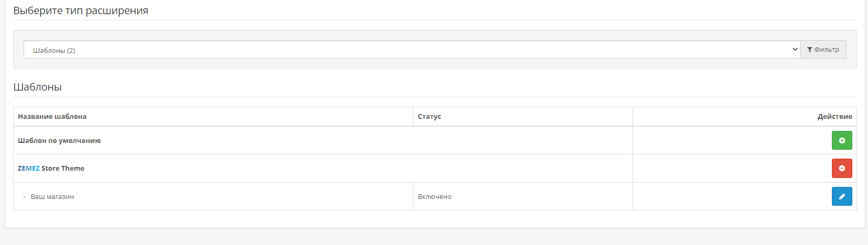
Task: Click the Ваш магазин store entry
Action: pyautogui.click(x=52, y=197)
